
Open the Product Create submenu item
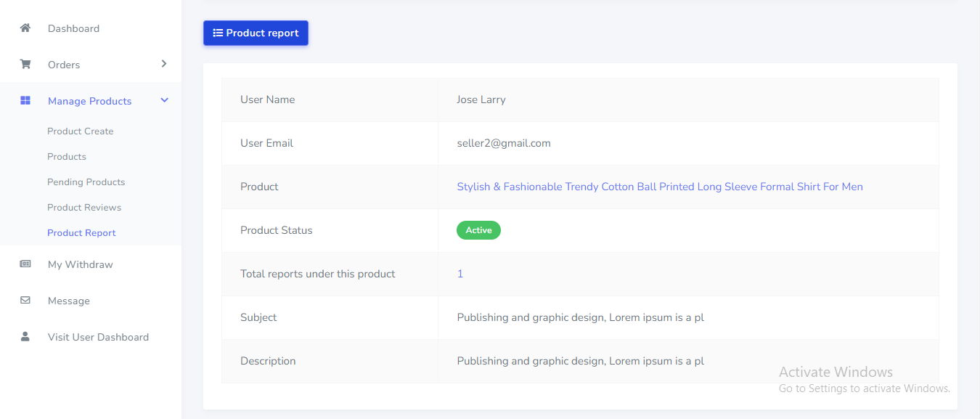(81, 131)
